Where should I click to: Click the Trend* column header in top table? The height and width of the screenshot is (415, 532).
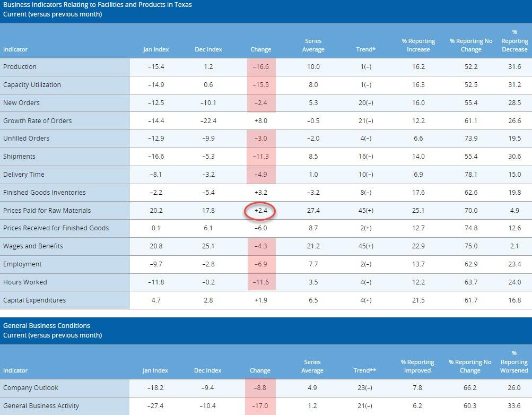tap(365, 49)
